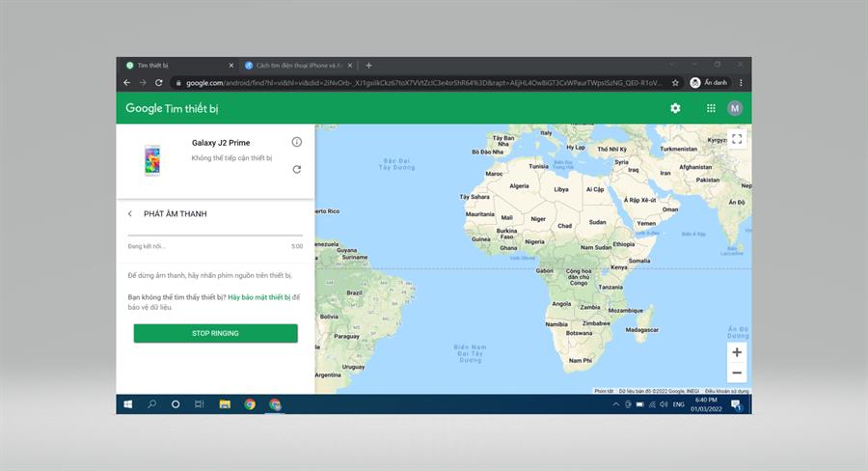Switch to the Cách tìm điện thoại tab
This screenshot has height=471, width=868.
pos(298,66)
